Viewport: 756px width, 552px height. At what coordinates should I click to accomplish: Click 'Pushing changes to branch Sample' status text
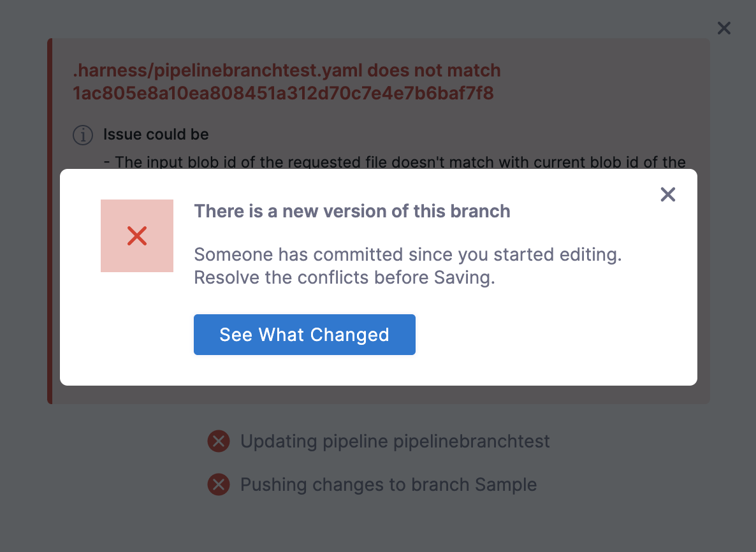(x=388, y=484)
